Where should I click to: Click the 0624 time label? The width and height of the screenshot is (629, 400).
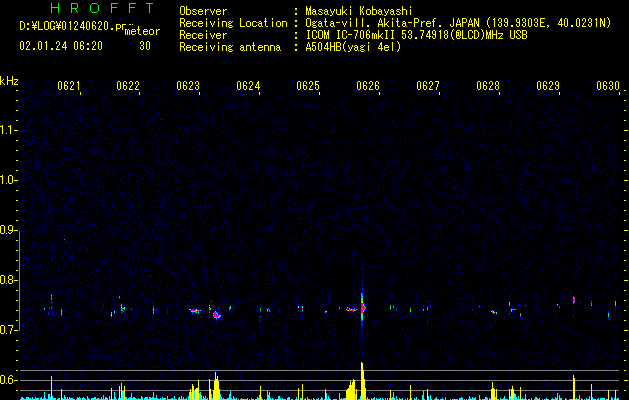click(248, 86)
